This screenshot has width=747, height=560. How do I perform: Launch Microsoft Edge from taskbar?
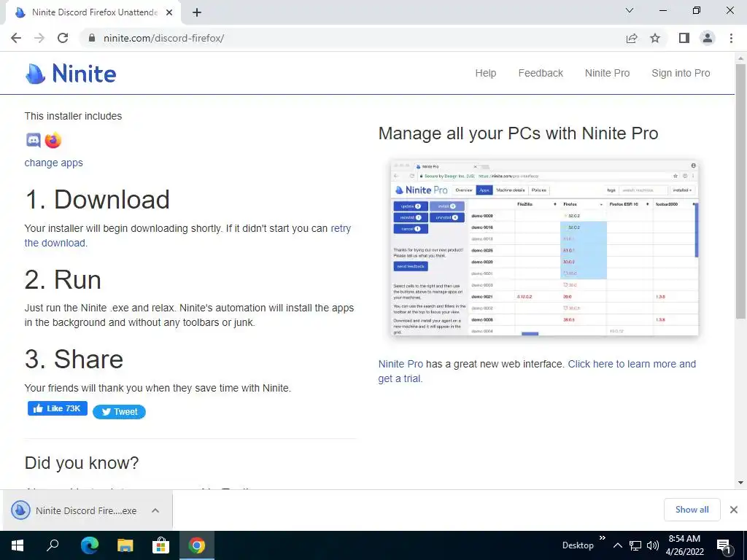89,545
